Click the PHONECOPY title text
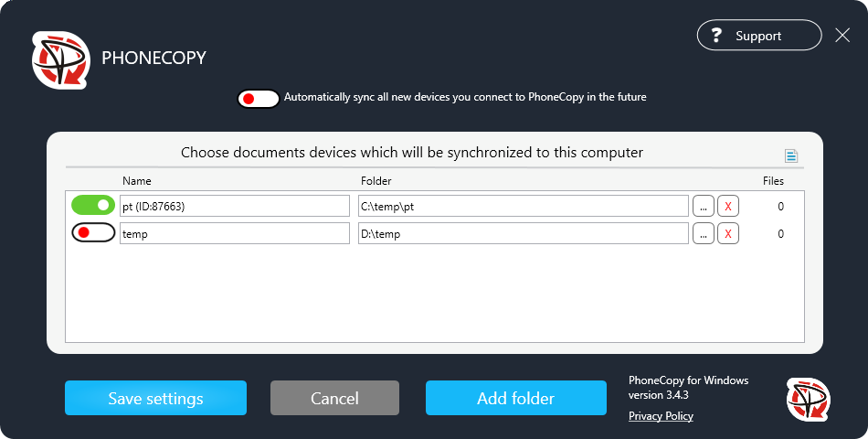This screenshot has width=868, height=439. (x=153, y=58)
